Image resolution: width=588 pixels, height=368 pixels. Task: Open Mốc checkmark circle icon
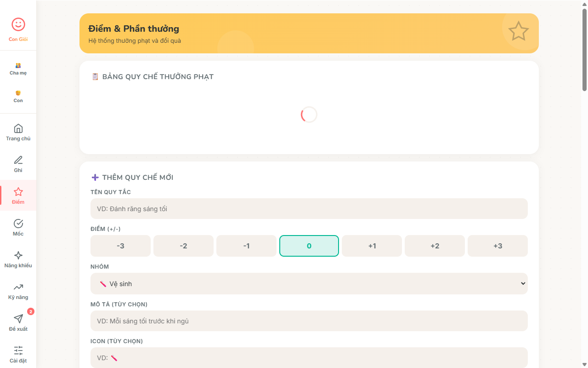click(x=18, y=224)
